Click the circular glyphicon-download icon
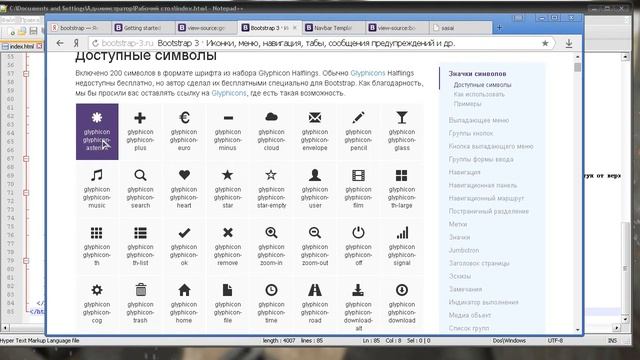Image resolution: width=640 pixels, height=360 pixels. coord(402,290)
